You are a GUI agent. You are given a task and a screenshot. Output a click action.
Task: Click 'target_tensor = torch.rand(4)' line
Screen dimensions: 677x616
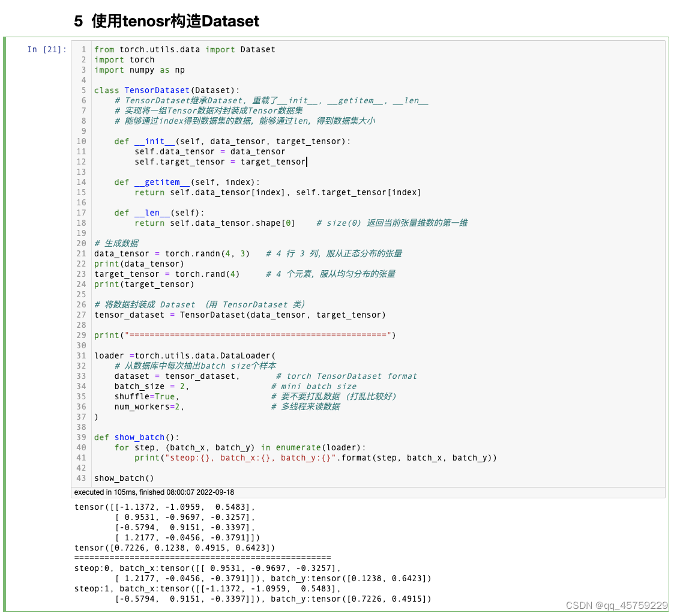click(167, 274)
